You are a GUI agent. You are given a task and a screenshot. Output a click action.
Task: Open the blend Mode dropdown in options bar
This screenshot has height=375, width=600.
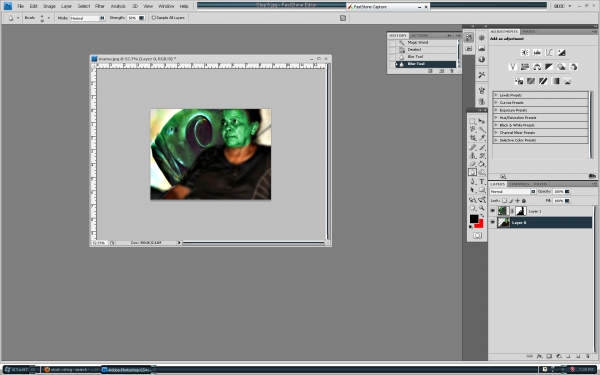[x=87, y=18]
